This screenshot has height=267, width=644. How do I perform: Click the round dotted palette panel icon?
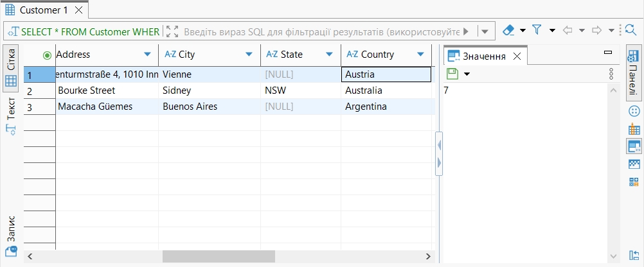pyautogui.click(x=634, y=111)
